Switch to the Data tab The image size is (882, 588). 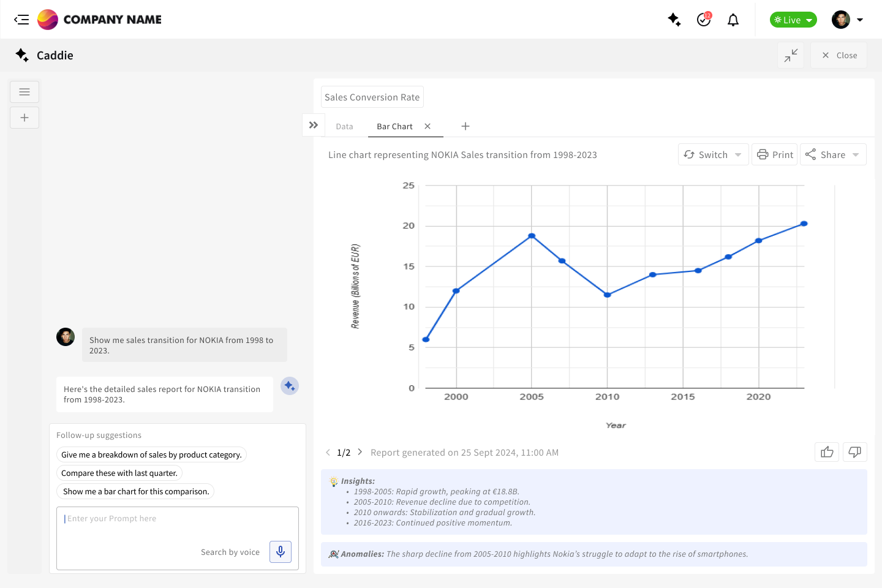coord(344,126)
